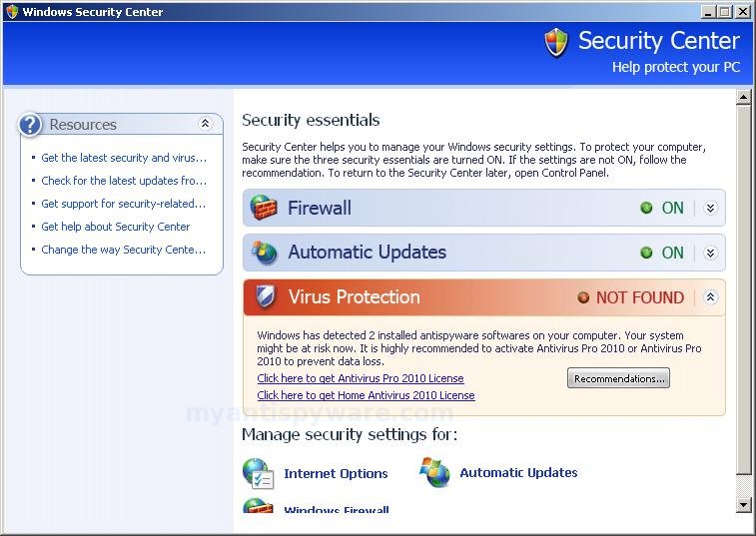Expand the Firewall section chevron

tap(710, 208)
